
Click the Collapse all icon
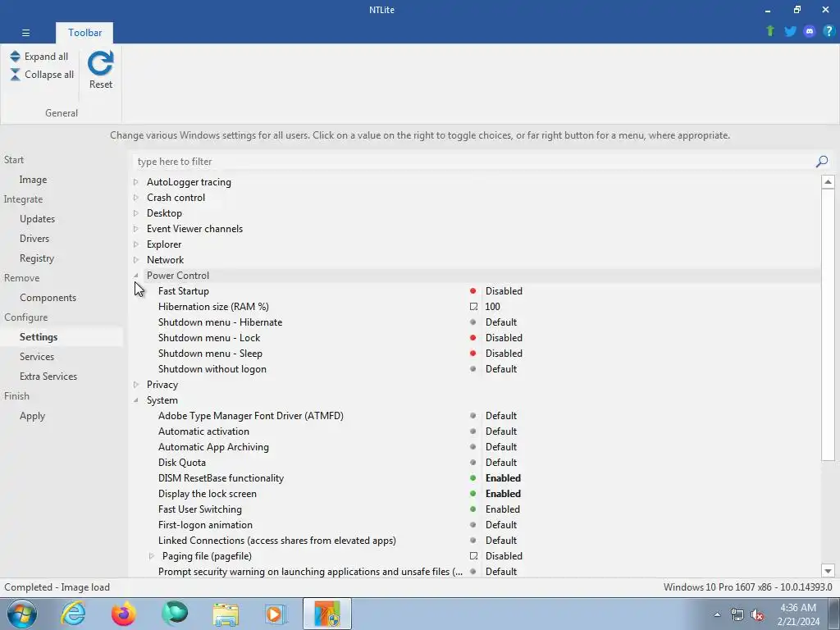(x=15, y=75)
